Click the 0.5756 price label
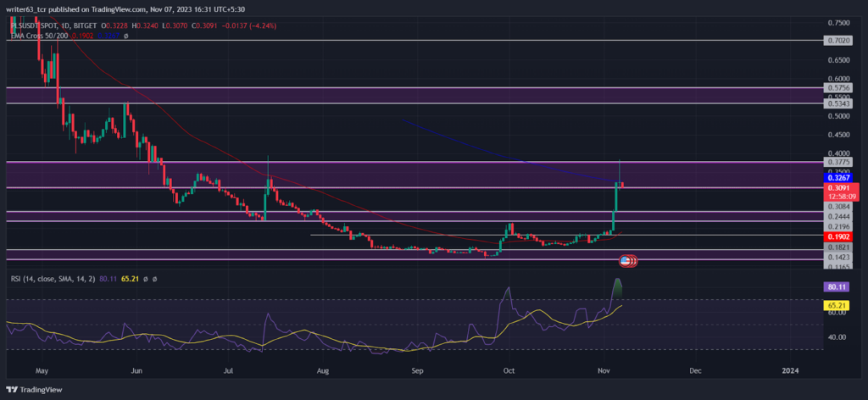The image size is (868, 400). (837, 87)
